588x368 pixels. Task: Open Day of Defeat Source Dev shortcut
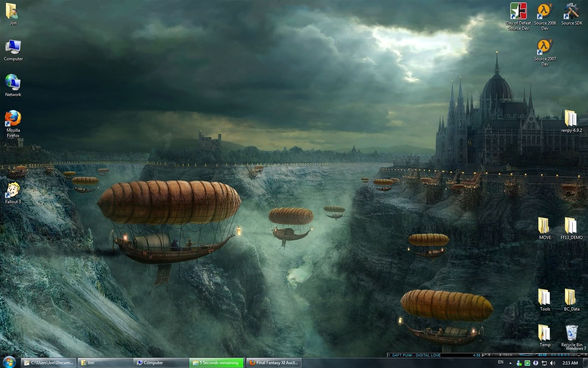(518, 12)
